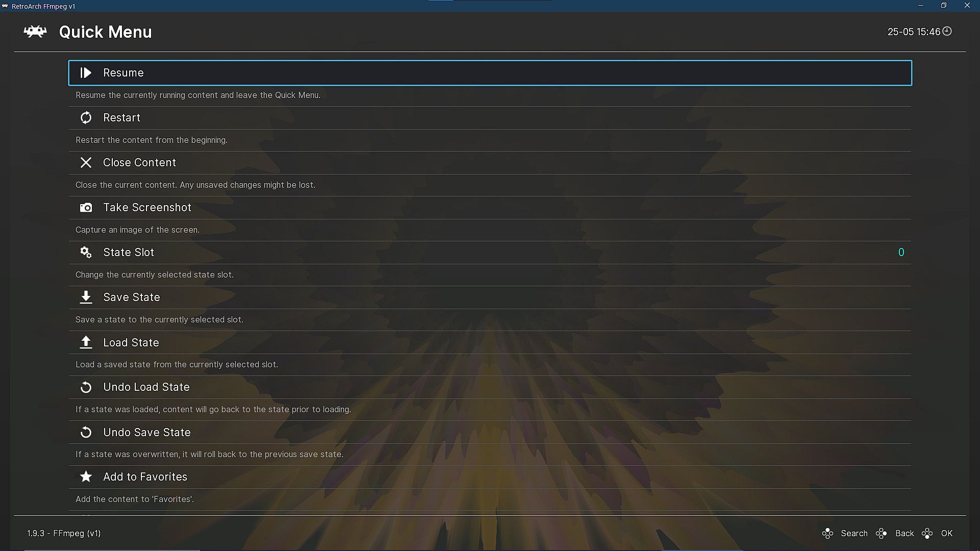
Task: Click the Take Screenshot camera icon
Action: click(86, 208)
